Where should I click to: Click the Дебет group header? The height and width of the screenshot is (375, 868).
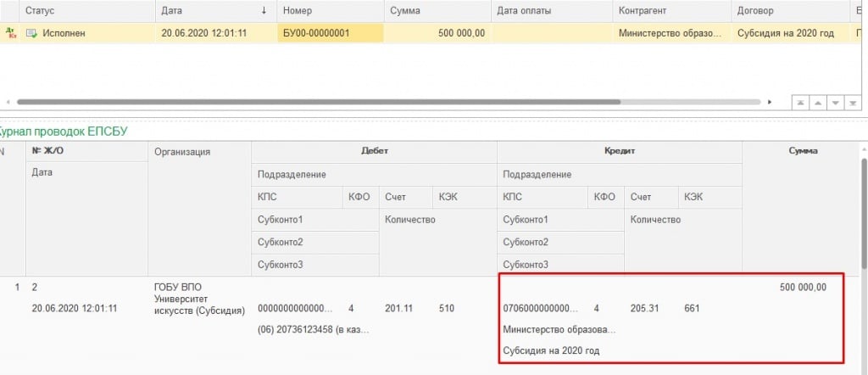tap(374, 151)
